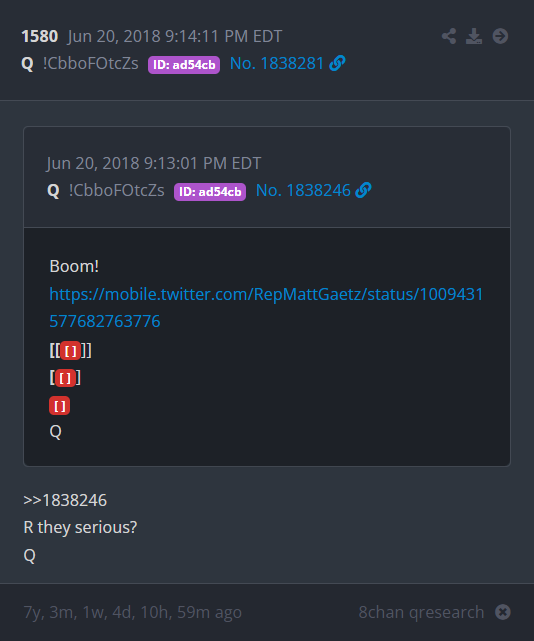Click the chain link icon beside No. 1838246
534x641 pixels.
point(363,190)
